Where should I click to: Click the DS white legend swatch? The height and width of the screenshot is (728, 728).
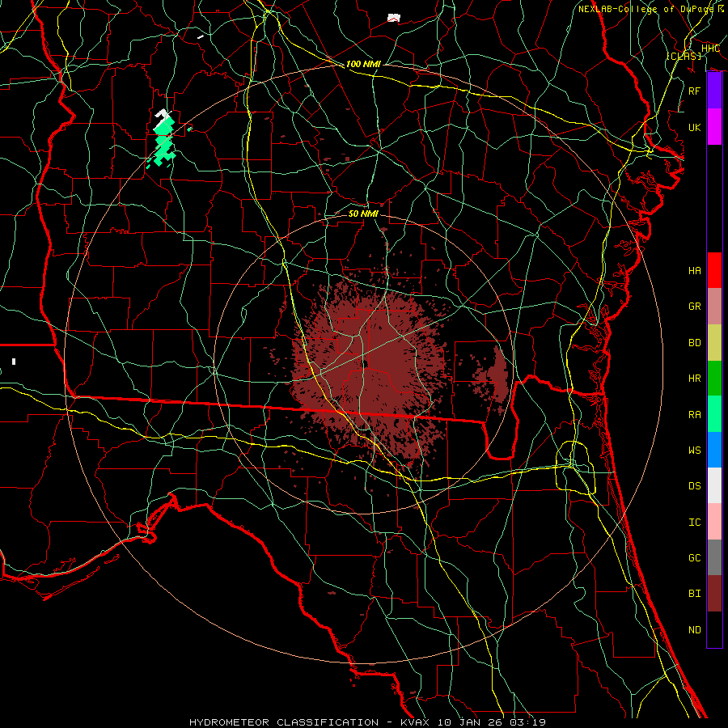[714, 485]
